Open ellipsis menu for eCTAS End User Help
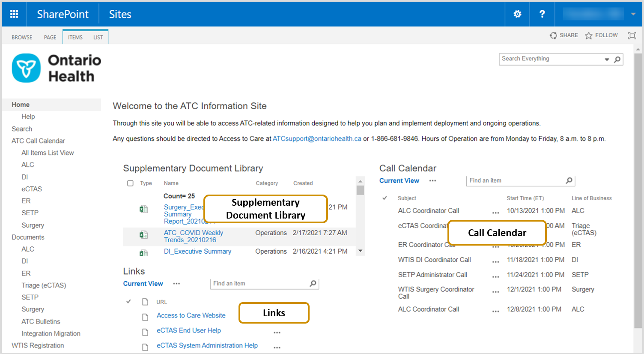The height and width of the screenshot is (354, 644). pyautogui.click(x=277, y=333)
